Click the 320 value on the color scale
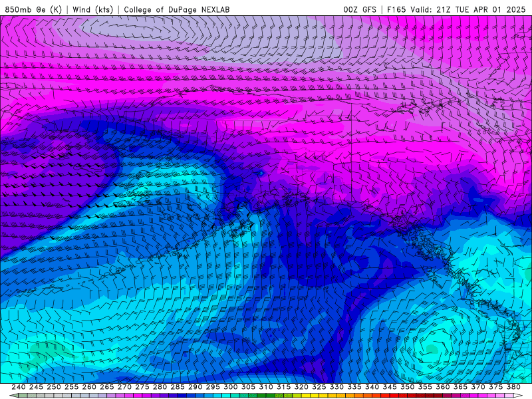The height and width of the screenshot is (399, 532). point(301,387)
